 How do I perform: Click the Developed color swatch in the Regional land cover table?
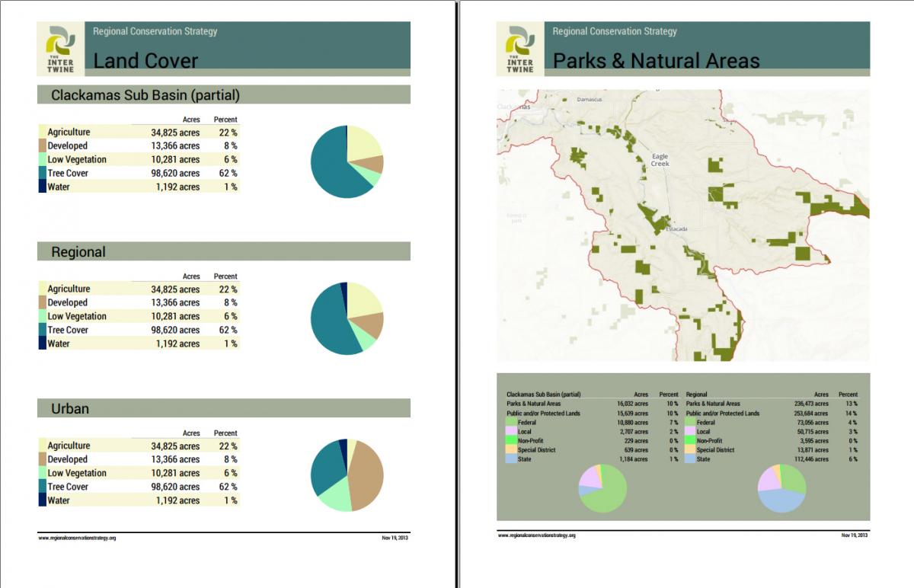pos(42,302)
